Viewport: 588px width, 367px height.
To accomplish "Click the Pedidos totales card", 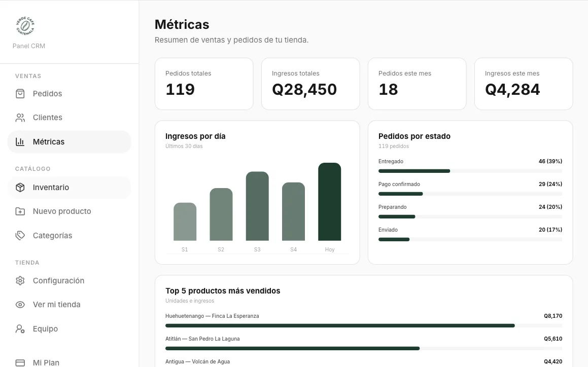I will 204,84.
